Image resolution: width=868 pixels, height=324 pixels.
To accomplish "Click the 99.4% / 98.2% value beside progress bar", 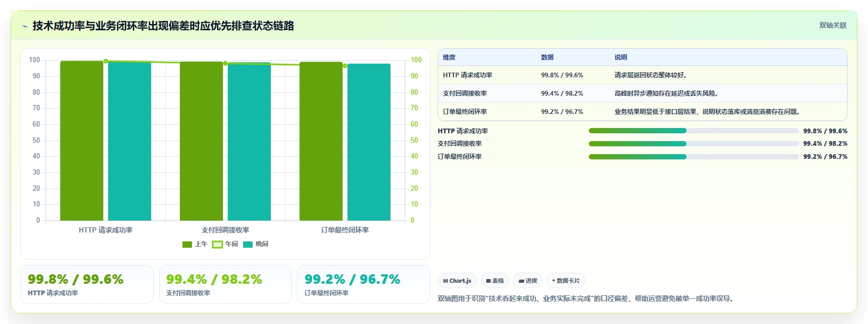I will 825,144.
